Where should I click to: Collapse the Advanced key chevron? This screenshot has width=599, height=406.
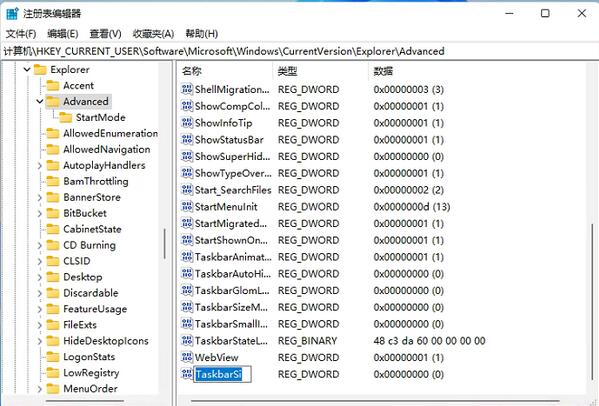point(39,102)
